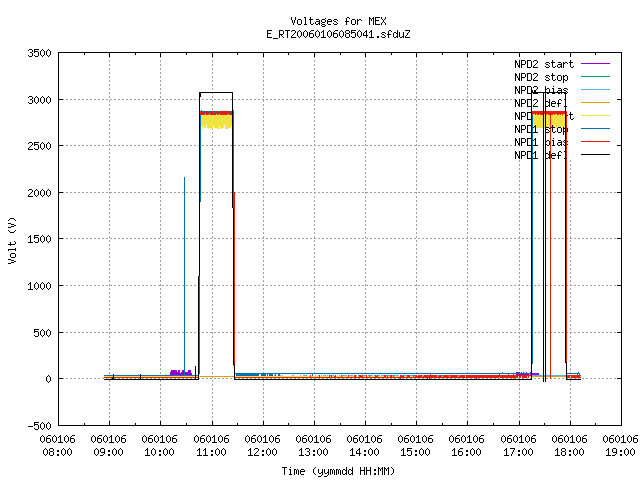Click the 10:00 x-axis time label
640x480 pixels.
pos(160,452)
